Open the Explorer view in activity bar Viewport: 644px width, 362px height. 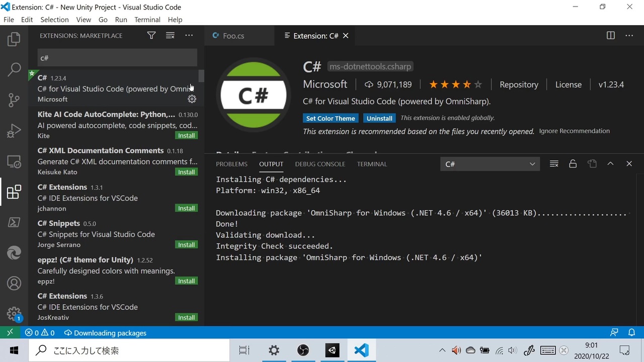coord(14,39)
